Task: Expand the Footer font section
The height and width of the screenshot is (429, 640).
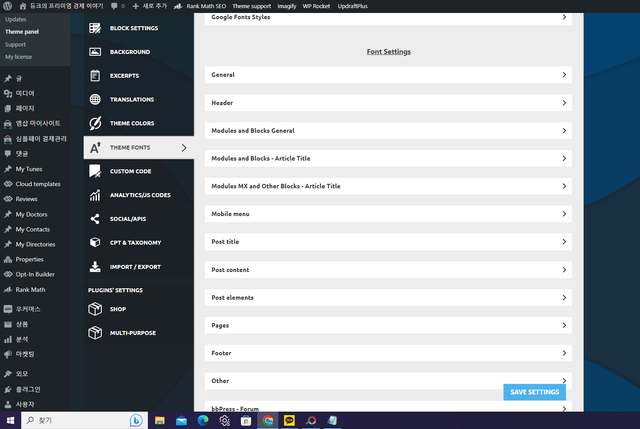Action: pos(388,353)
